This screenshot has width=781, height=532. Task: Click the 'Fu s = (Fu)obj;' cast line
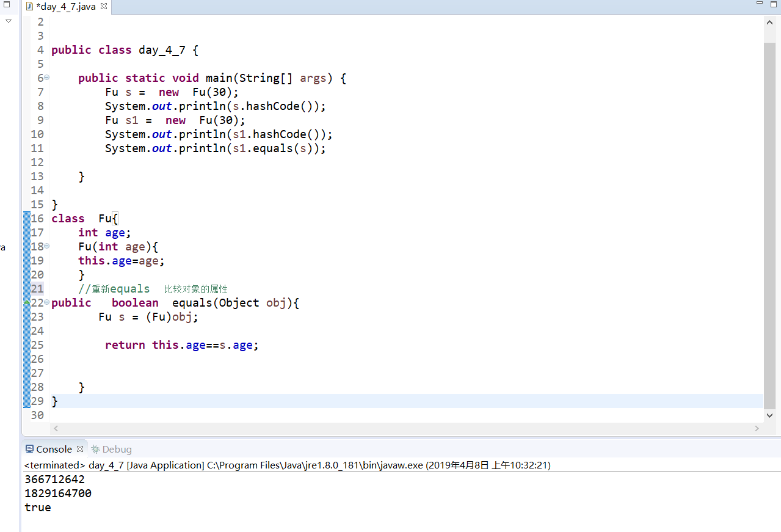click(x=148, y=317)
